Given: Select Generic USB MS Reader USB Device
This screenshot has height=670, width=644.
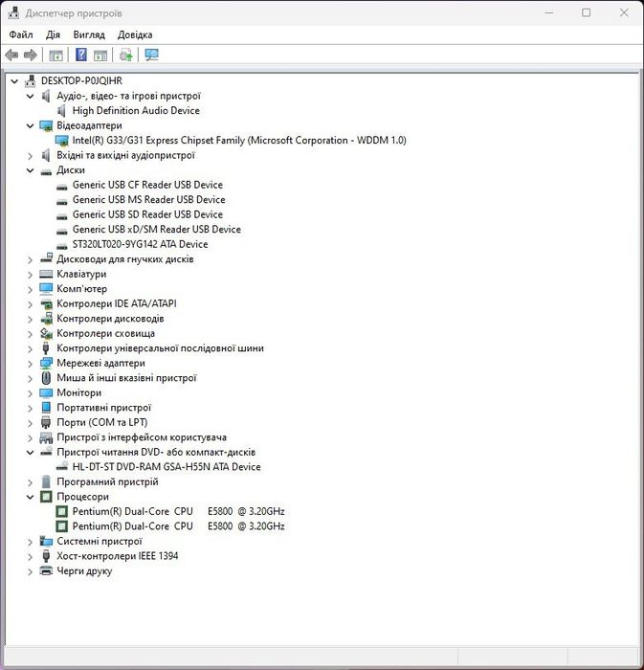Looking at the screenshot, I should (148, 199).
